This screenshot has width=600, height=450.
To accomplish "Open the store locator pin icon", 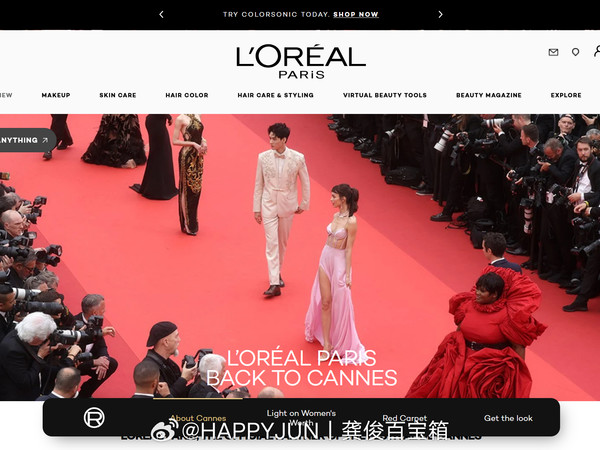I will (575, 52).
